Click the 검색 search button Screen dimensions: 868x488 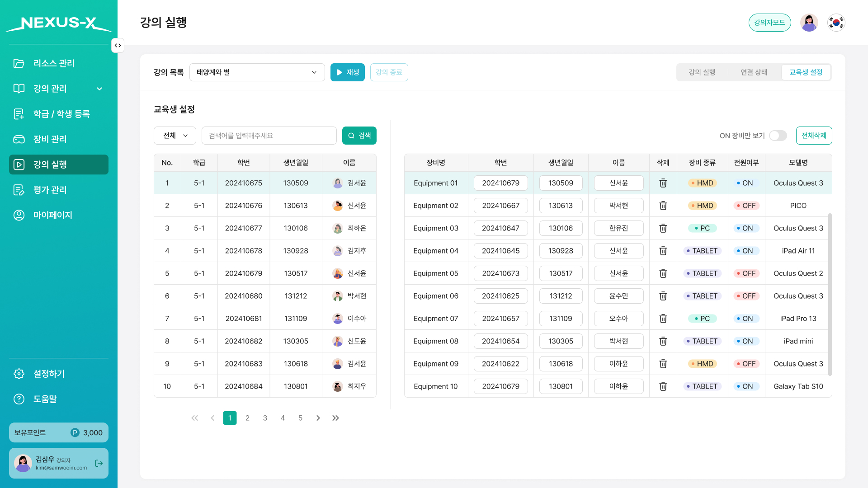tap(359, 136)
